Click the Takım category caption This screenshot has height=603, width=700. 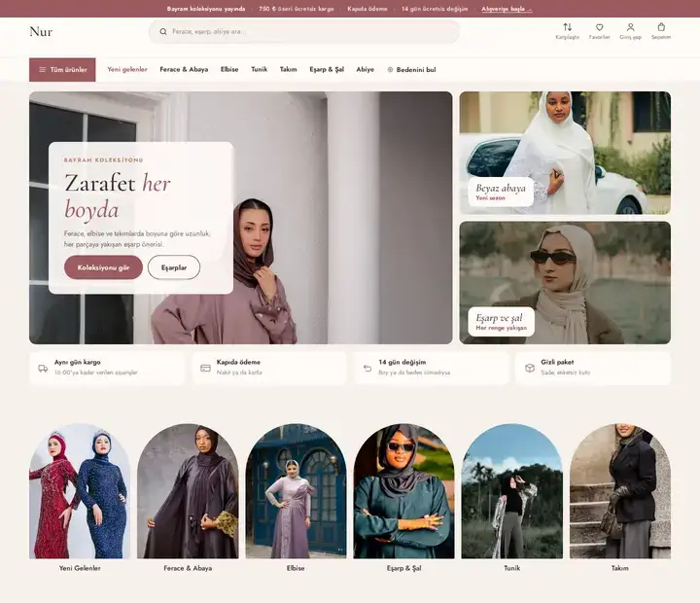pyautogui.click(x=620, y=568)
